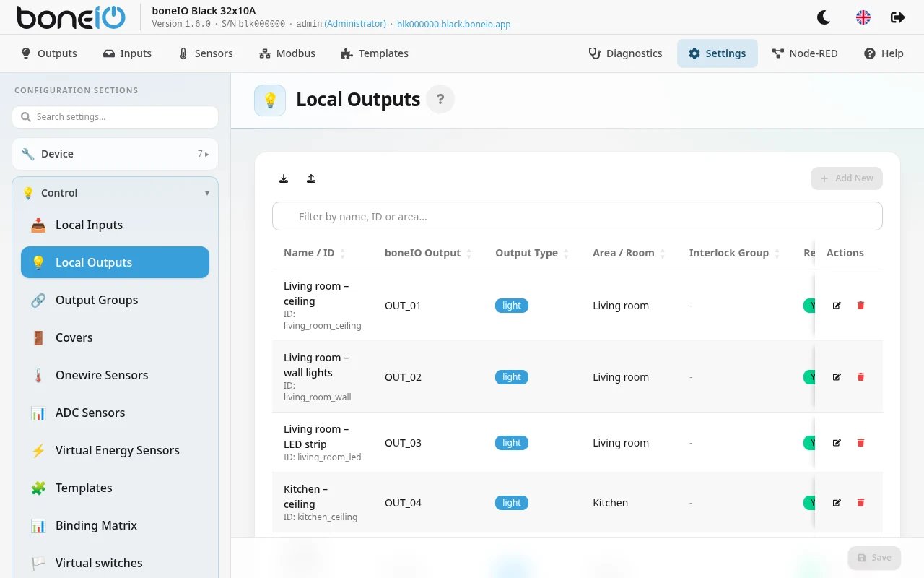Go to the Modbus tab

287,53
